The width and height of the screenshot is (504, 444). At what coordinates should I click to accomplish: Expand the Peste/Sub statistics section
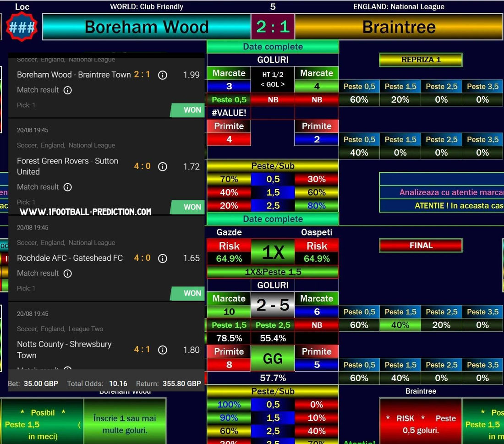[x=273, y=166]
